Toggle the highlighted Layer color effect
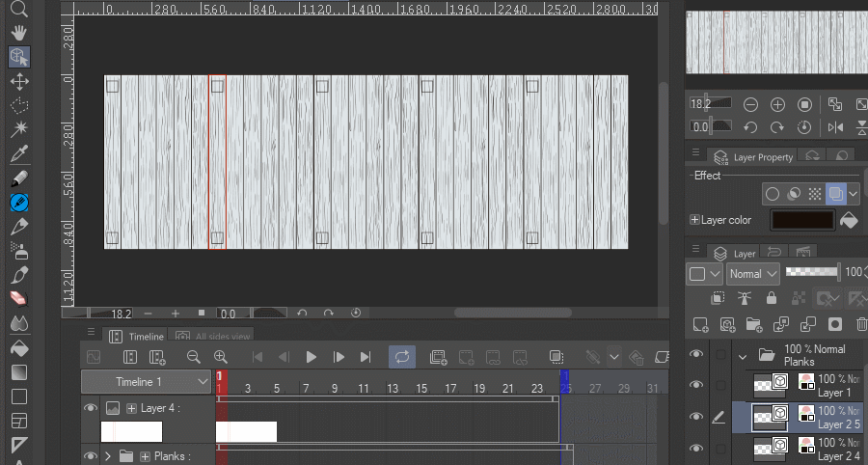The height and width of the screenshot is (465, 868). pos(835,194)
